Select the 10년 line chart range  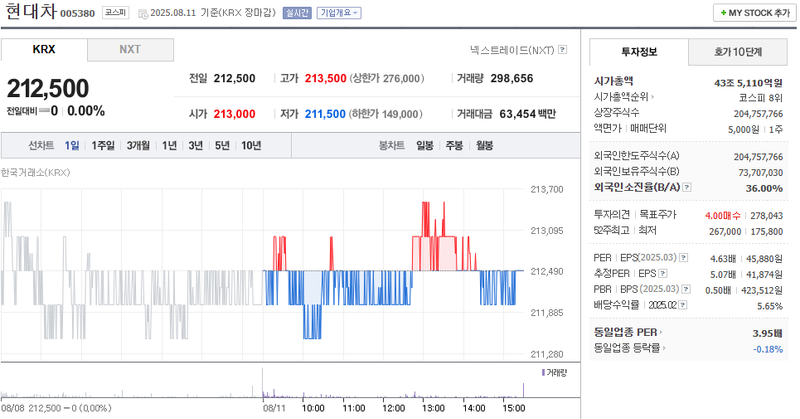[251, 145]
